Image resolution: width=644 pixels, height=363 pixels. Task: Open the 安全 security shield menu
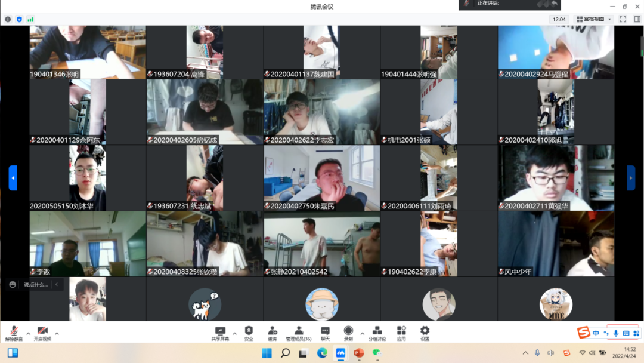tap(249, 332)
